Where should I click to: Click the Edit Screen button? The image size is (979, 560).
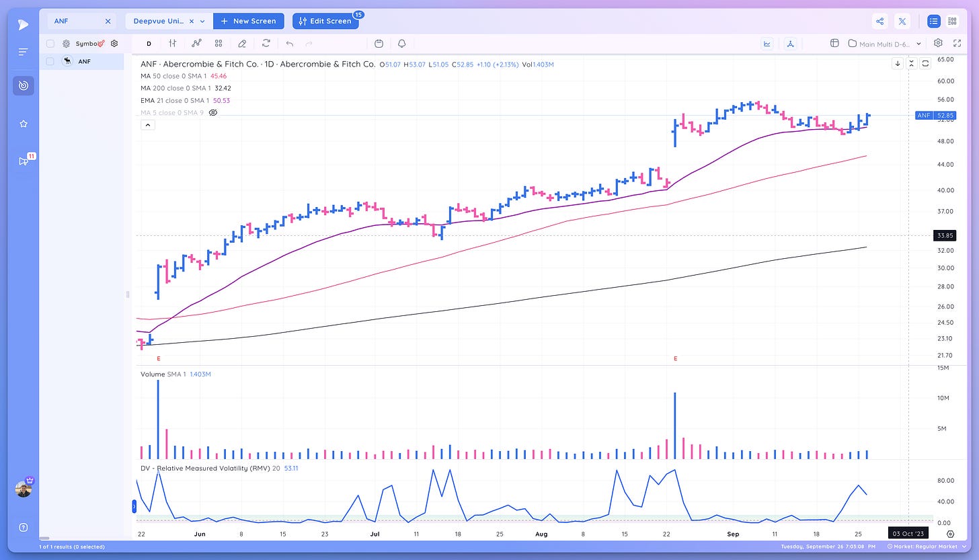(x=325, y=22)
